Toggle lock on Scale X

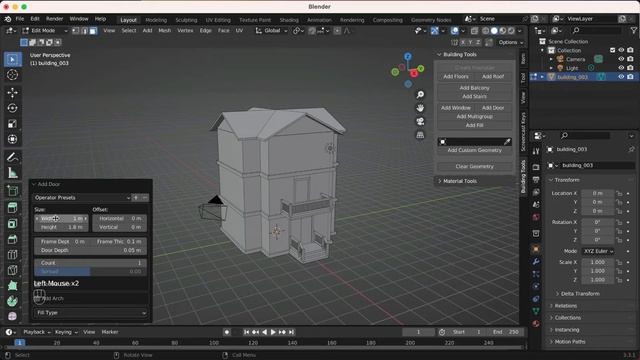point(619,262)
